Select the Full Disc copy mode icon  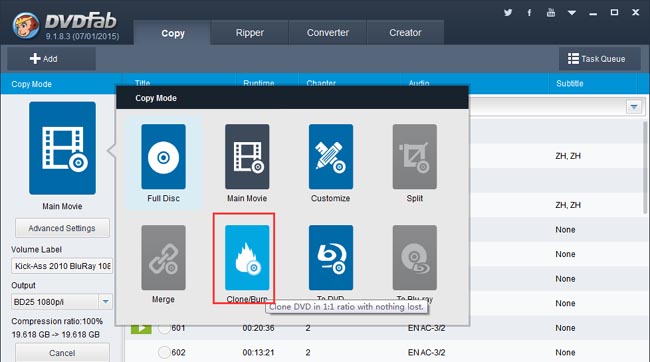click(x=163, y=156)
